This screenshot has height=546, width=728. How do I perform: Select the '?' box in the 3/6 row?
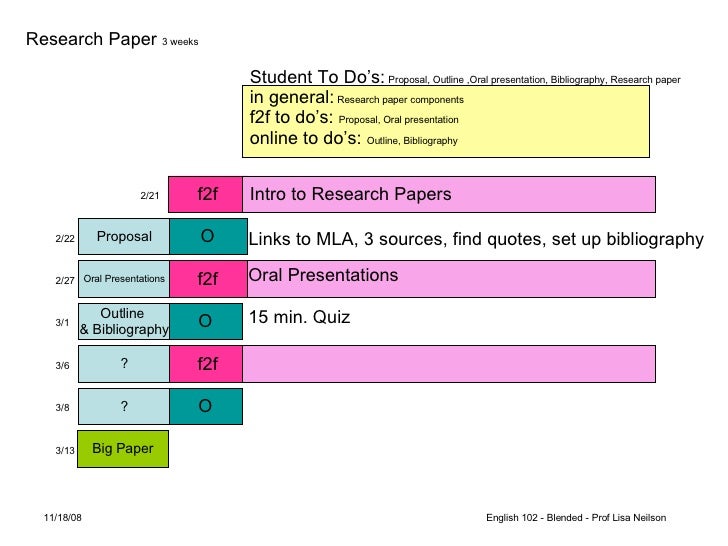(124, 364)
